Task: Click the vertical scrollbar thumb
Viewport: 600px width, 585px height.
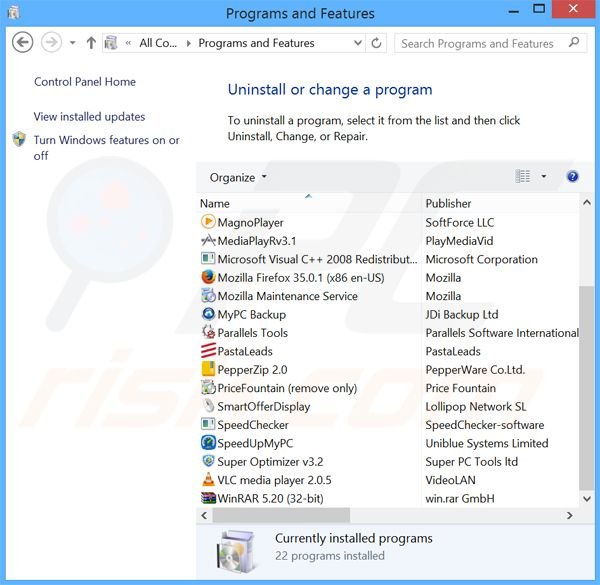Action: pos(587,387)
